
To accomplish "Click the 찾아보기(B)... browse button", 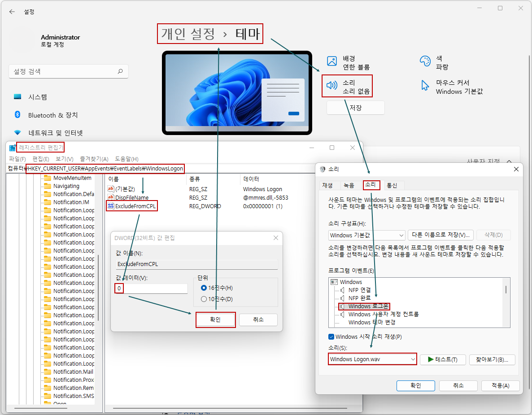I will coord(492,359).
